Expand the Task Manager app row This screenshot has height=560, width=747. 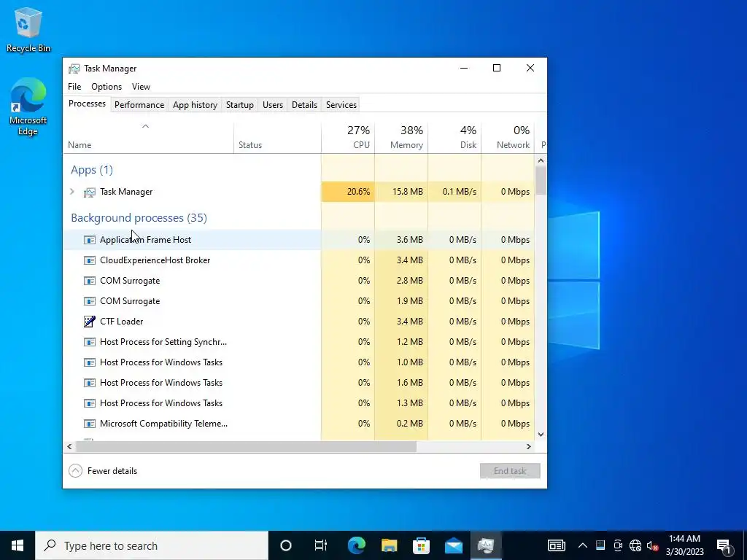point(72,192)
